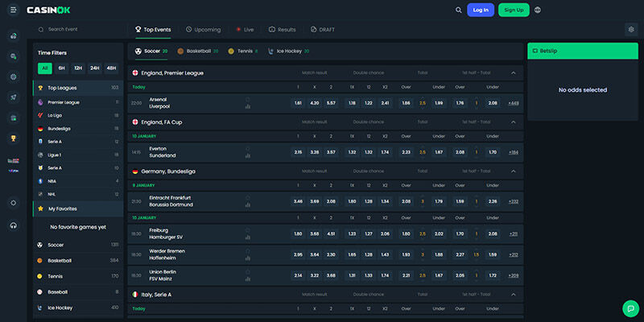Open Soccer sport in left list
This screenshot has width=644, height=322.
coord(78,245)
